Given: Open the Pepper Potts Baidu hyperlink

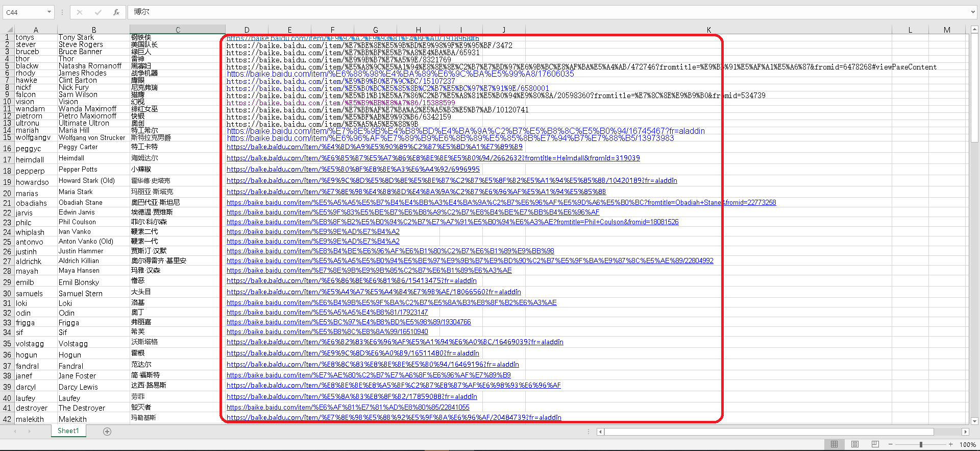Looking at the screenshot, I should point(353,170).
